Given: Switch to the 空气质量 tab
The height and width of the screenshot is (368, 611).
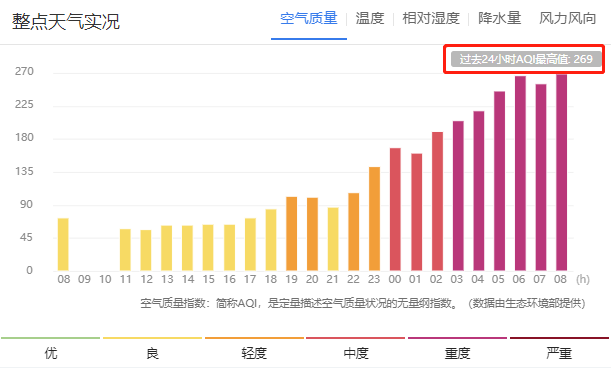Looking at the screenshot, I should pos(309,18).
